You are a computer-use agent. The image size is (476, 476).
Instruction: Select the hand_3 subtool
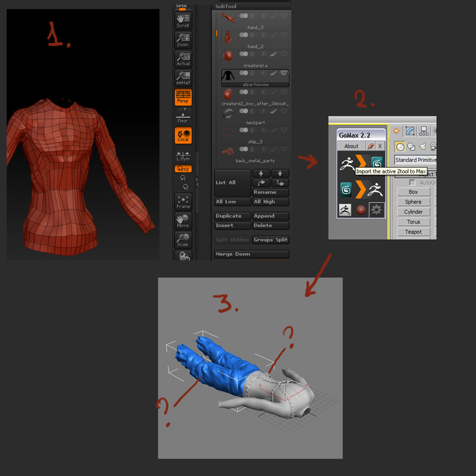(255, 21)
